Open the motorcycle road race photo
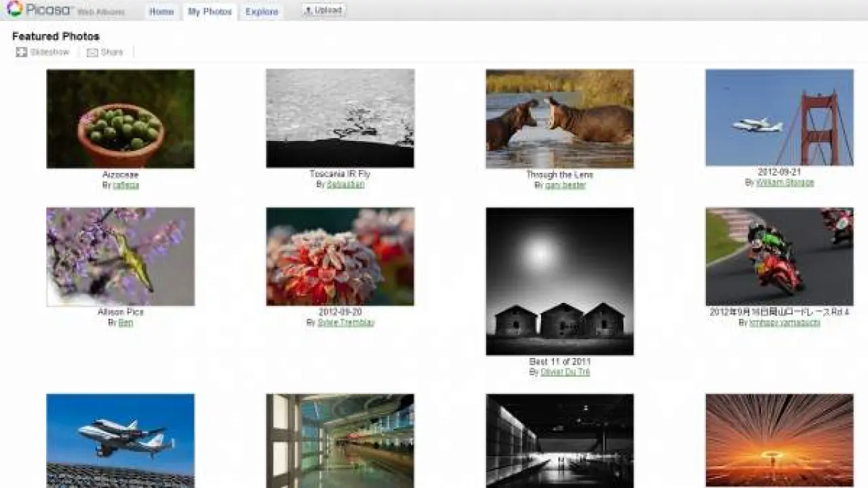 pos(779,256)
